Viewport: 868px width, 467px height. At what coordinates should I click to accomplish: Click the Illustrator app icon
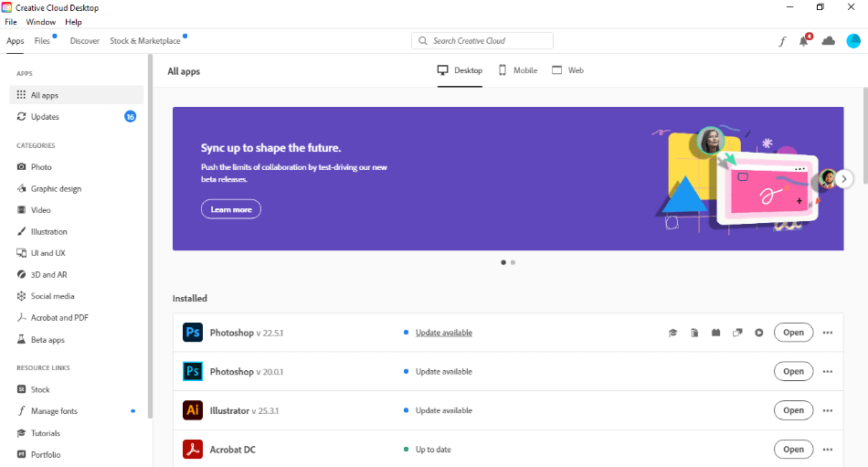click(193, 410)
